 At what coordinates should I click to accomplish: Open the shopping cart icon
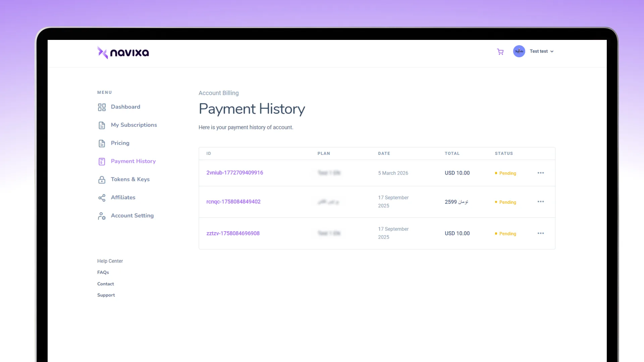[500, 52]
